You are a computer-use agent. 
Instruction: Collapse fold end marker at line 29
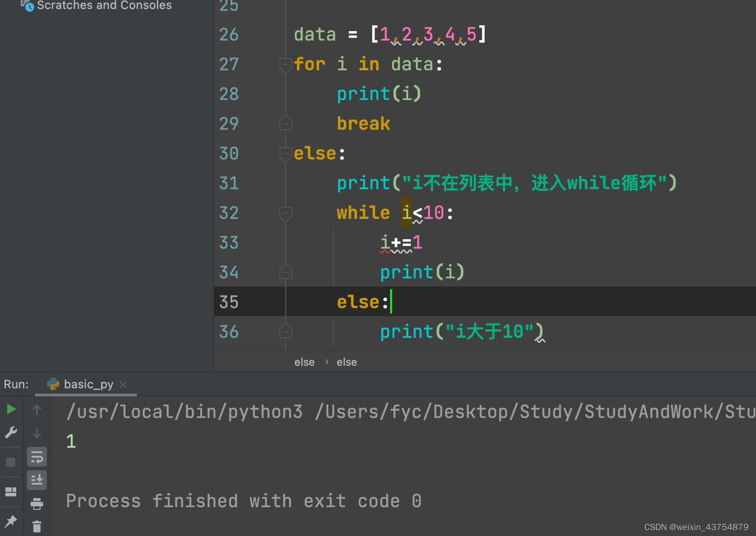(x=285, y=123)
